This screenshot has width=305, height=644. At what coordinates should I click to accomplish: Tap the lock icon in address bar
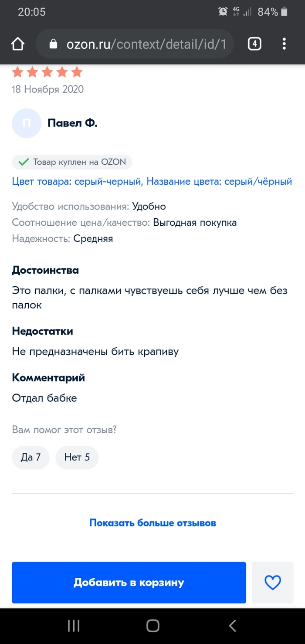(54, 44)
